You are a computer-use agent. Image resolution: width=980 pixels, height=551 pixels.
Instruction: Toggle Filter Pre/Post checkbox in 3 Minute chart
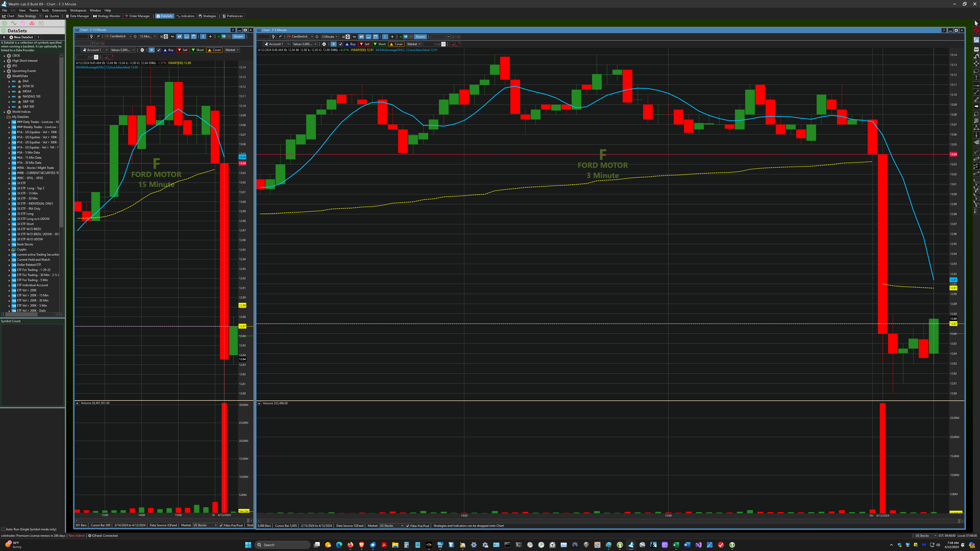(x=408, y=526)
